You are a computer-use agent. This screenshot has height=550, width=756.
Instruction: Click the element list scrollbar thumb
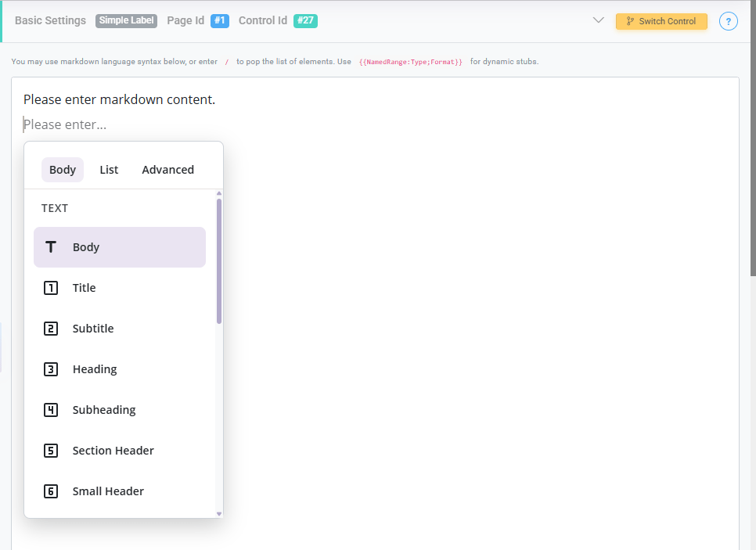(219, 261)
